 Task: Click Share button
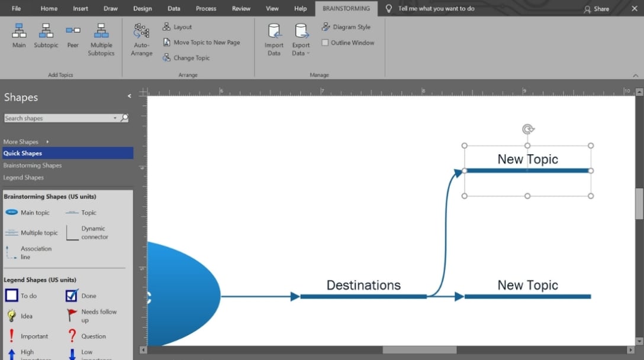coord(597,9)
